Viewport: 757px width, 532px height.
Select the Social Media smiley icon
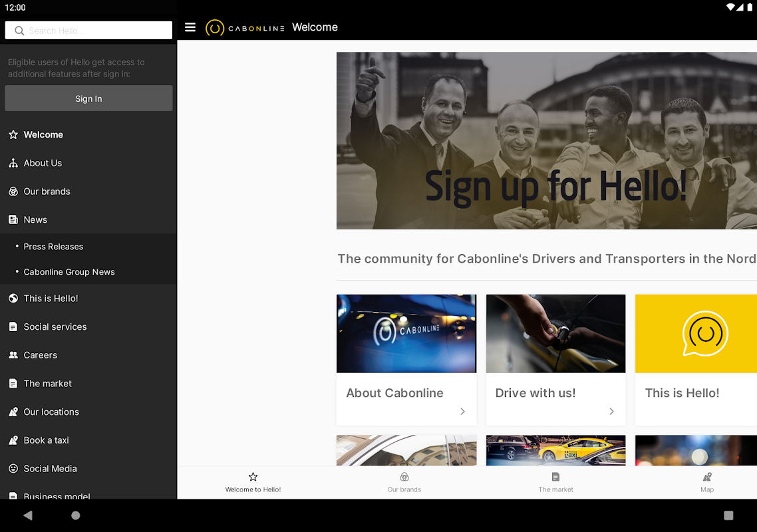(x=13, y=469)
